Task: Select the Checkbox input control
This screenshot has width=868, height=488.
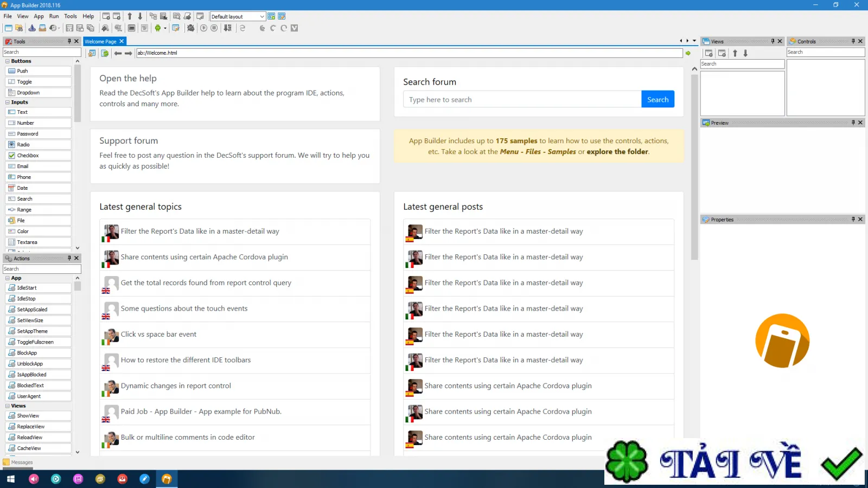Action: (x=38, y=156)
